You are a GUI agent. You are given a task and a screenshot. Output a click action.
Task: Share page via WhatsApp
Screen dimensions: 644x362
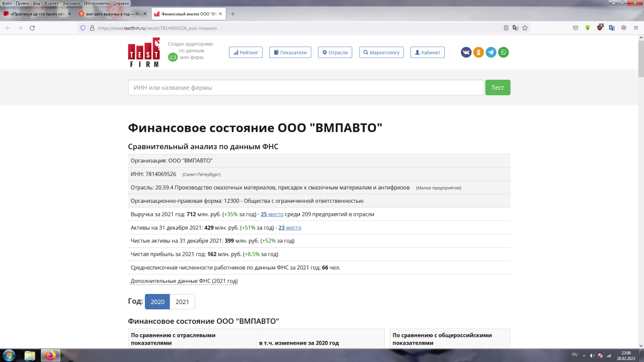(504, 52)
